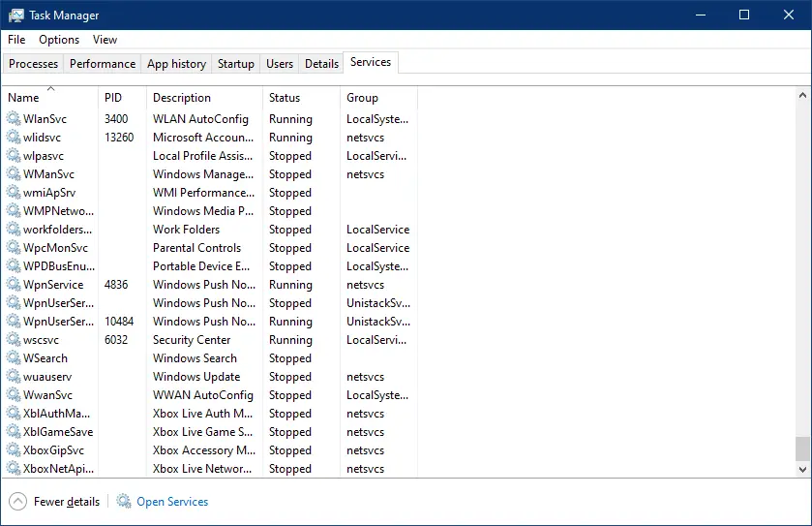This screenshot has height=526, width=812.
Task: Click the gear icon next to WSearch
Action: pyautogui.click(x=14, y=358)
